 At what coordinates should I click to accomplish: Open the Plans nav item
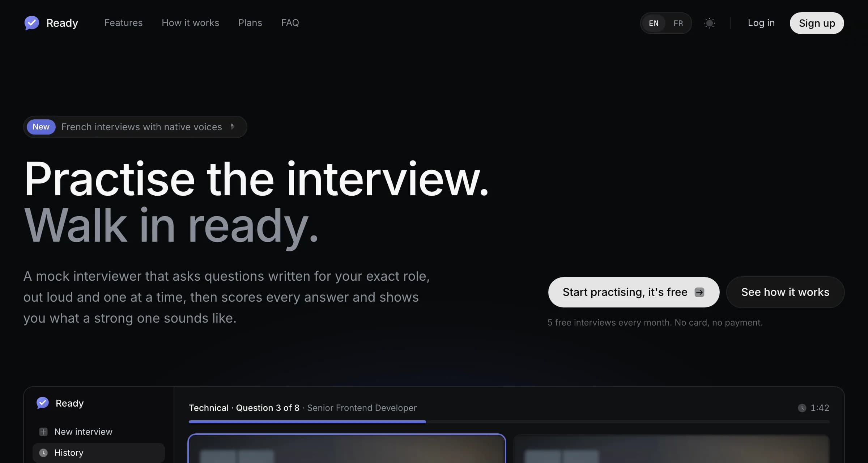coord(250,23)
